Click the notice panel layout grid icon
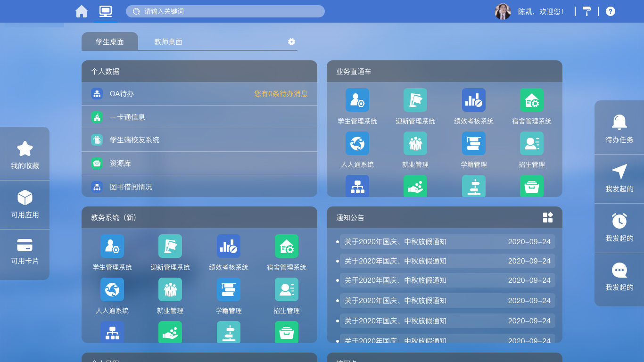The height and width of the screenshot is (362, 644). tap(547, 217)
